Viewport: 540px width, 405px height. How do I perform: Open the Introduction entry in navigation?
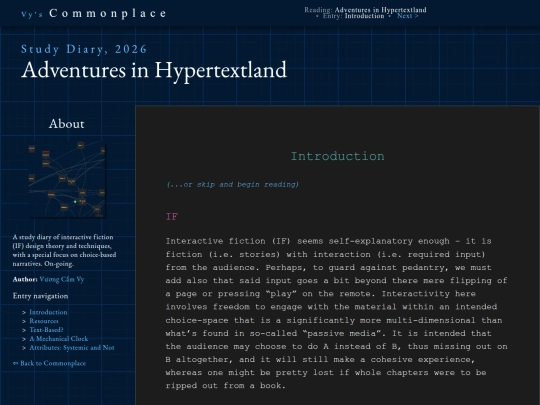48,312
